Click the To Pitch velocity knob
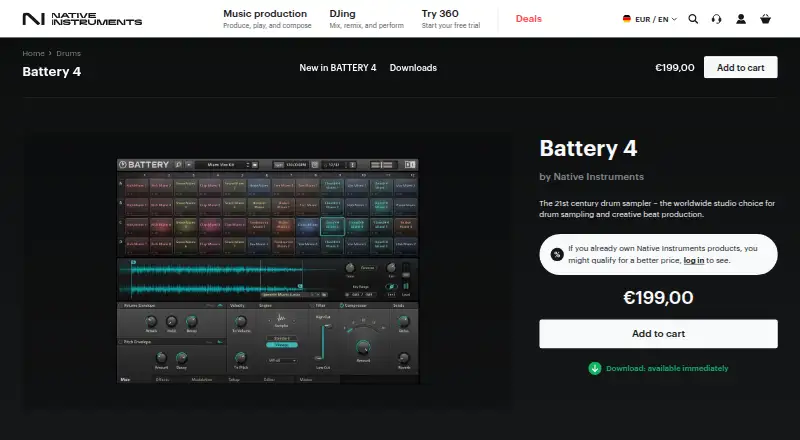800x440 pixels. pyautogui.click(x=241, y=358)
